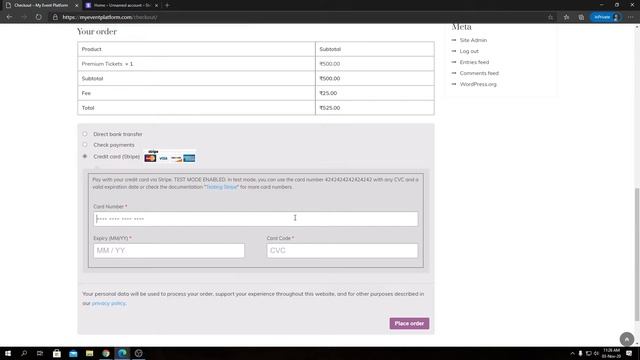Click the microphone tray icon
The width and height of the screenshot is (640, 360).
pos(580,353)
